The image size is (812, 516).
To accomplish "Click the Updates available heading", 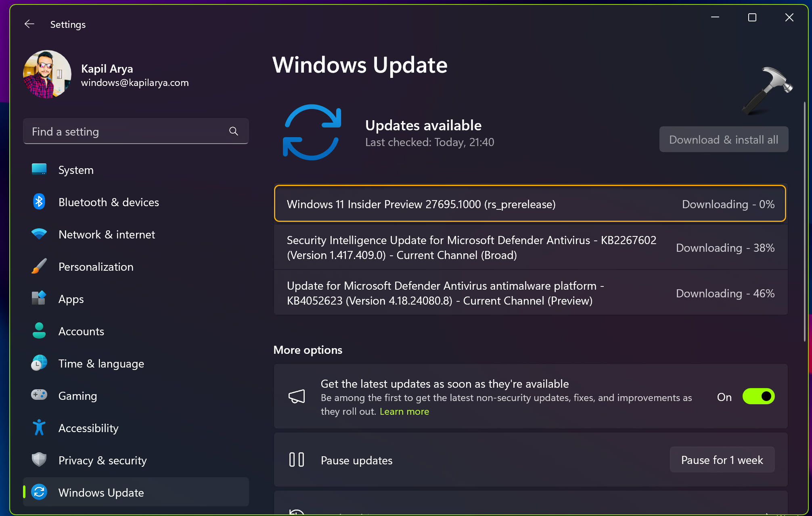I will click(x=423, y=125).
